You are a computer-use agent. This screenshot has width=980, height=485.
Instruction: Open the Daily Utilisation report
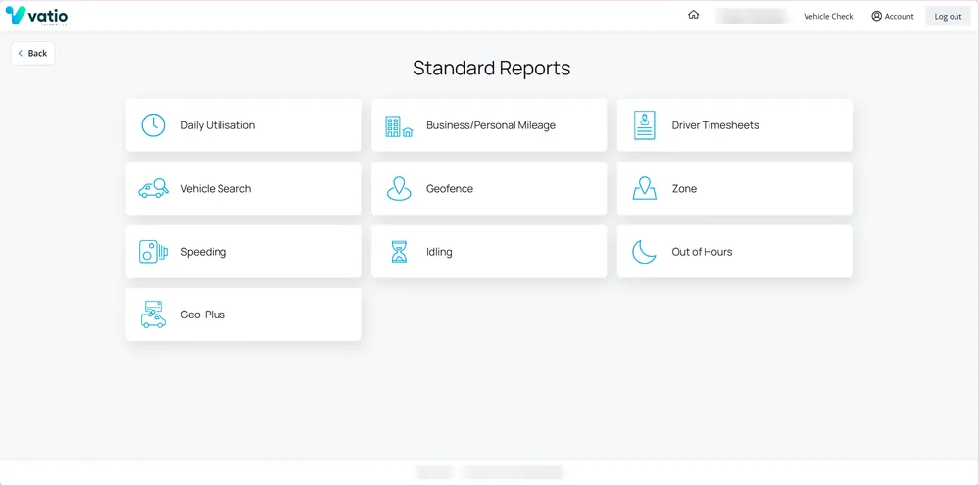tap(244, 125)
